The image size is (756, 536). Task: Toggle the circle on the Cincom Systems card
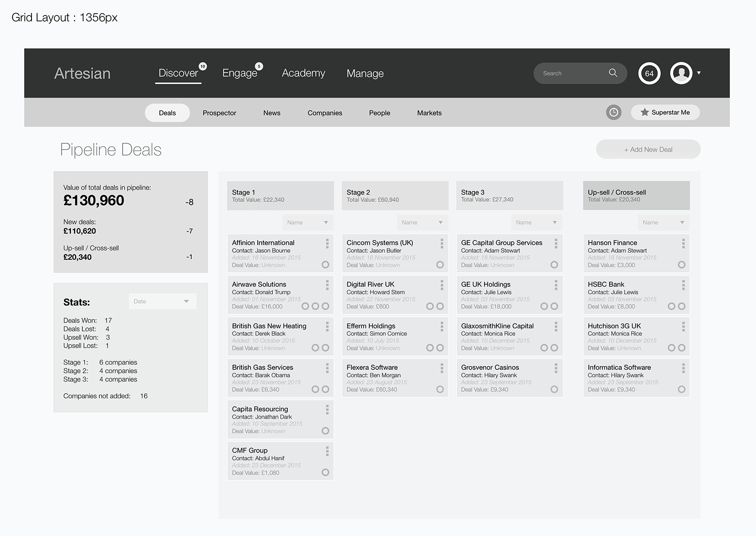tap(440, 264)
